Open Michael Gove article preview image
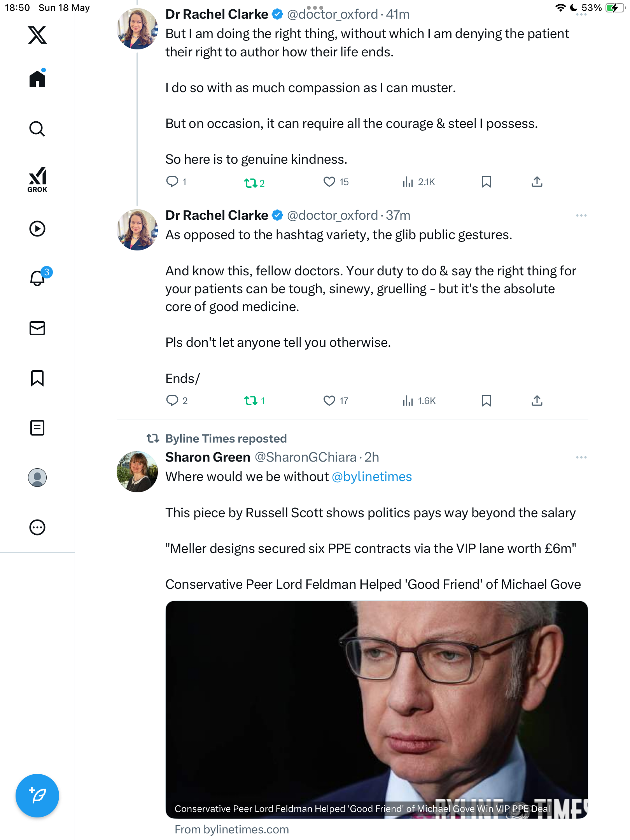Image resolution: width=630 pixels, height=840 pixels. pos(376,709)
